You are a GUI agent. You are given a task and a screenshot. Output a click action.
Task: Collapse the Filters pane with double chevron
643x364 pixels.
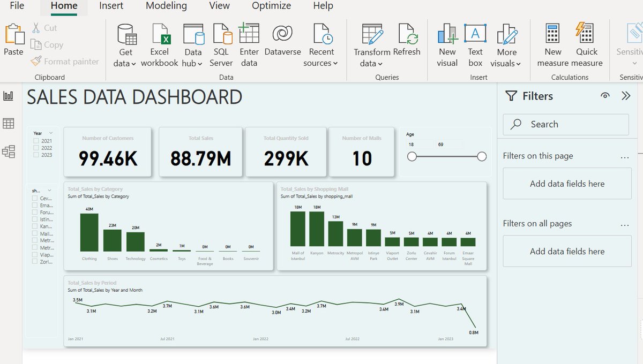[626, 96]
